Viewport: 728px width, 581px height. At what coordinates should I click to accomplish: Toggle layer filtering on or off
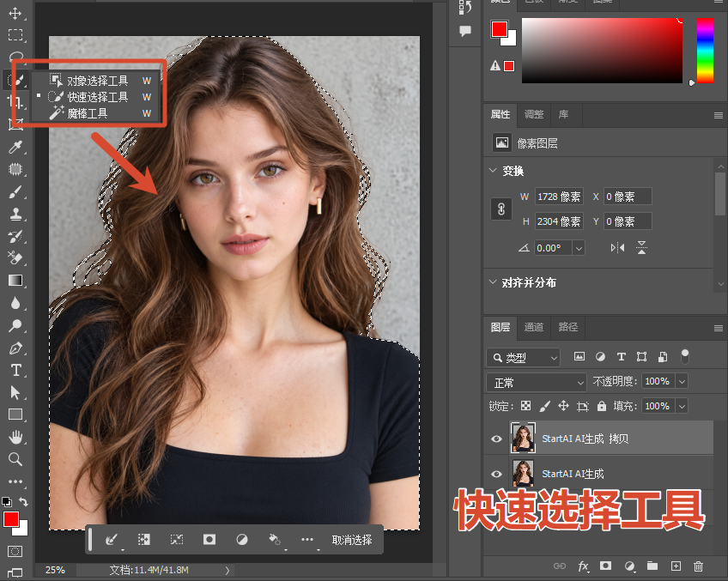pos(685,356)
